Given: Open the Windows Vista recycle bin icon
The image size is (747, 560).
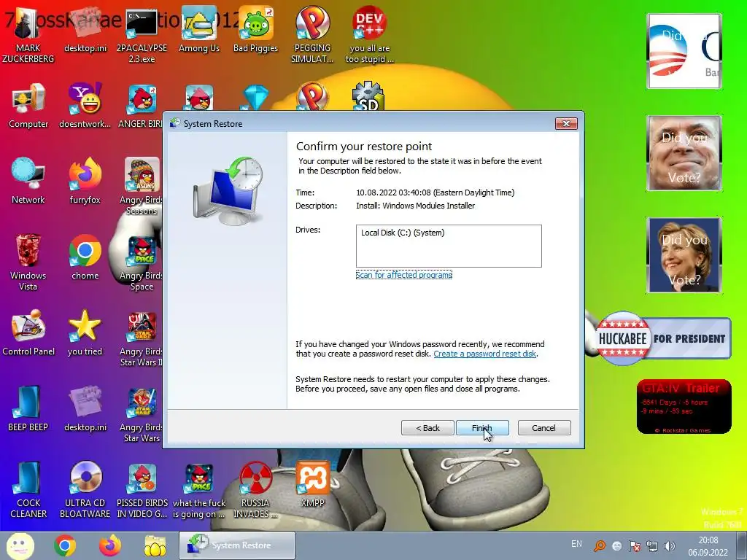Looking at the screenshot, I should pyautogui.click(x=28, y=262).
